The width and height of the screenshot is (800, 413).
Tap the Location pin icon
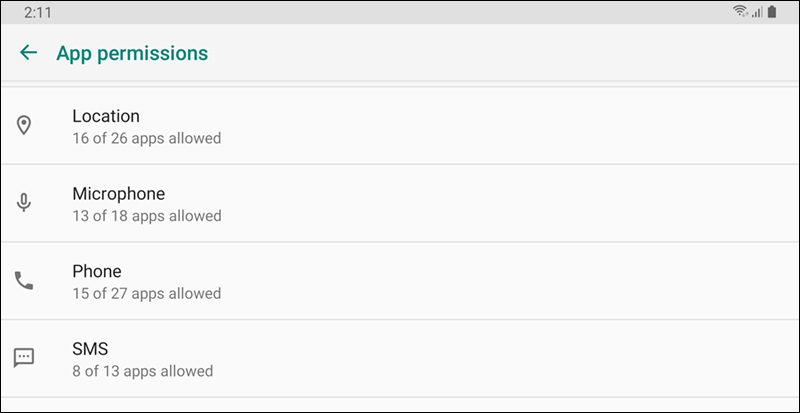[24, 126]
